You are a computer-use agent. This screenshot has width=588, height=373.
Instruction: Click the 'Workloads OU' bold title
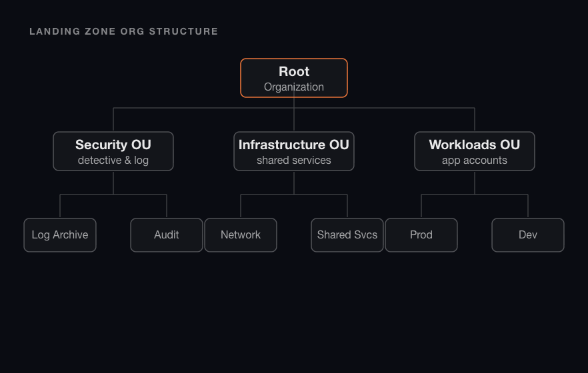point(475,145)
